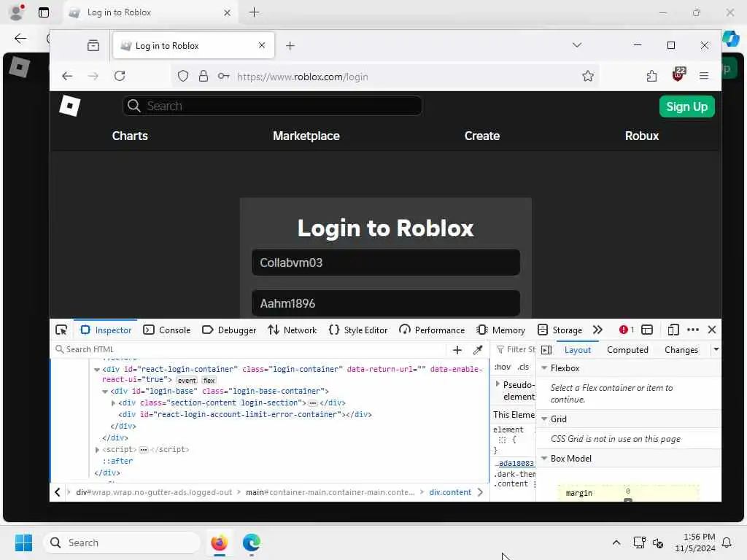Open the Firefox extensions puzzle icon
Image resolution: width=747 pixels, height=560 pixels.
click(651, 76)
